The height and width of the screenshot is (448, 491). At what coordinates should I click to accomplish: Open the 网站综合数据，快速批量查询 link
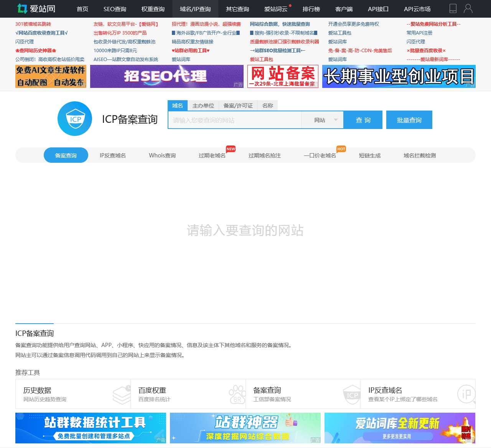[280, 24]
